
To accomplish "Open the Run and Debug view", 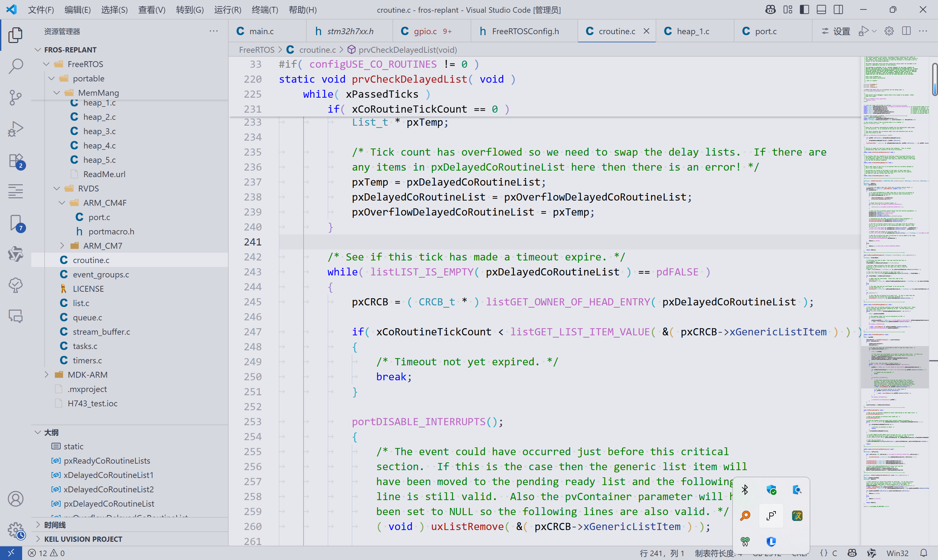I will pyautogui.click(x=16, y=129).
